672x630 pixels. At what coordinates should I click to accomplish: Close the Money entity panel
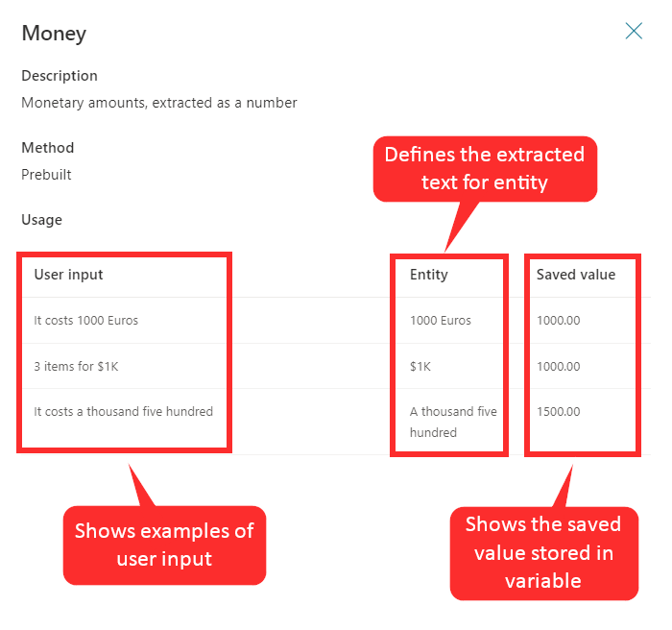[634, 31]
